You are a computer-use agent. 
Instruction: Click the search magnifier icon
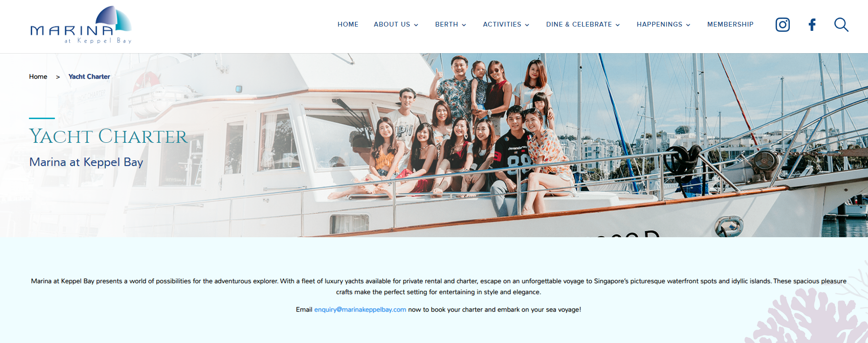coord(841,25)
